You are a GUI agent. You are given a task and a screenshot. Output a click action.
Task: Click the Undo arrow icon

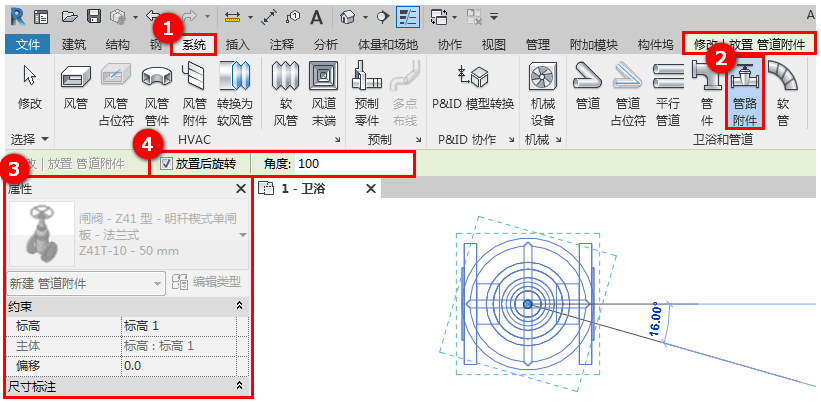click(153, 17)
